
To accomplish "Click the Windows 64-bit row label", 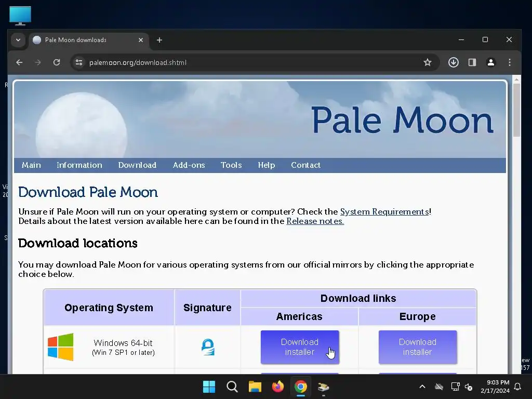I will (123, 348).
